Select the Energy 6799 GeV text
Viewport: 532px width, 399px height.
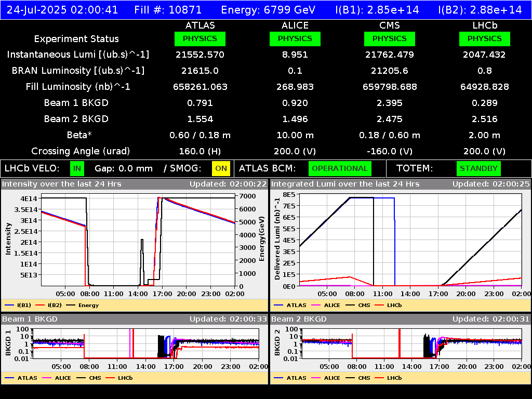pos(269,10)
